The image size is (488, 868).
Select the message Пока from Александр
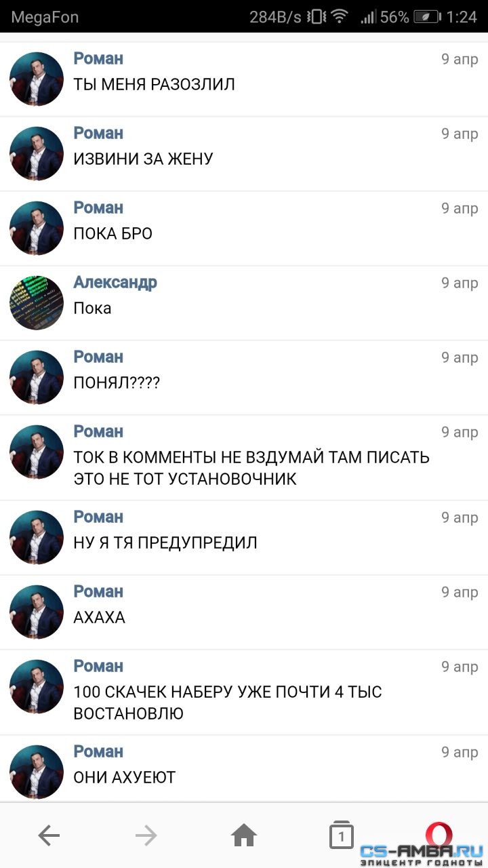(92, 308)
